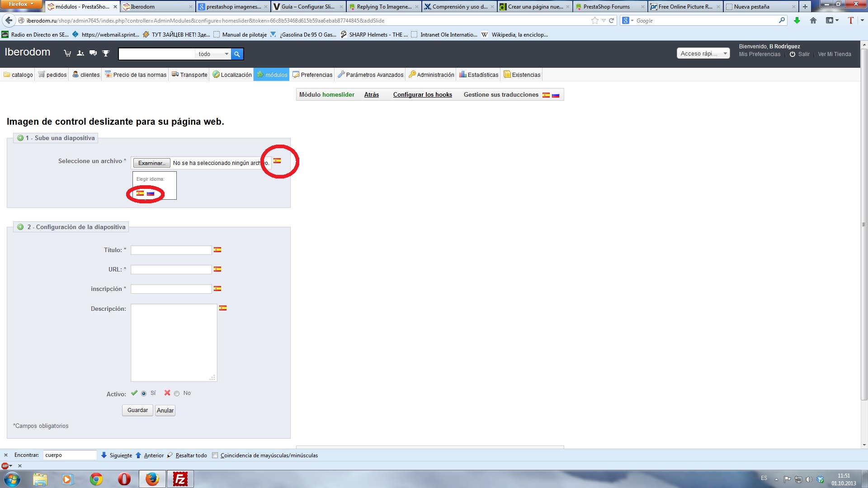Click into the Título input field
The image size is (868, 488).
click(171, 250)
